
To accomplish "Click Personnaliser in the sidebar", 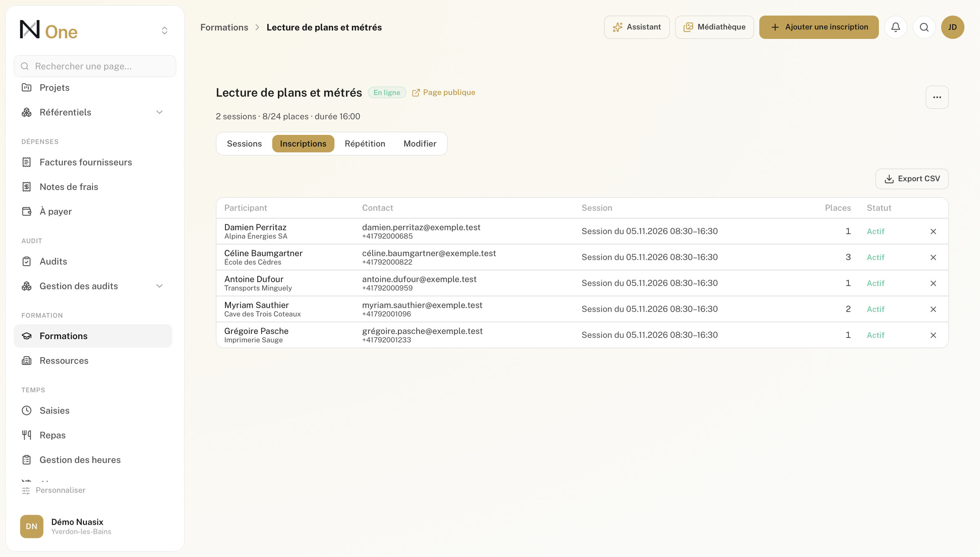I will [53, 490].
